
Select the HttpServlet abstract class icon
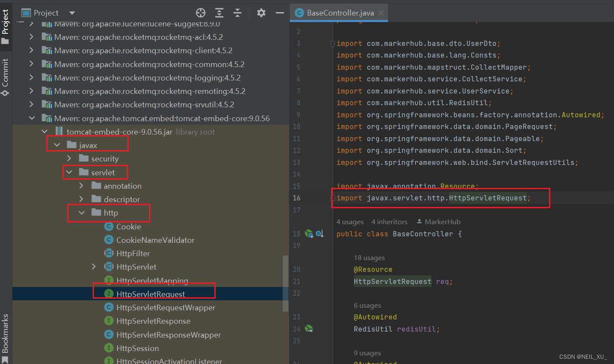click(109, 267)
